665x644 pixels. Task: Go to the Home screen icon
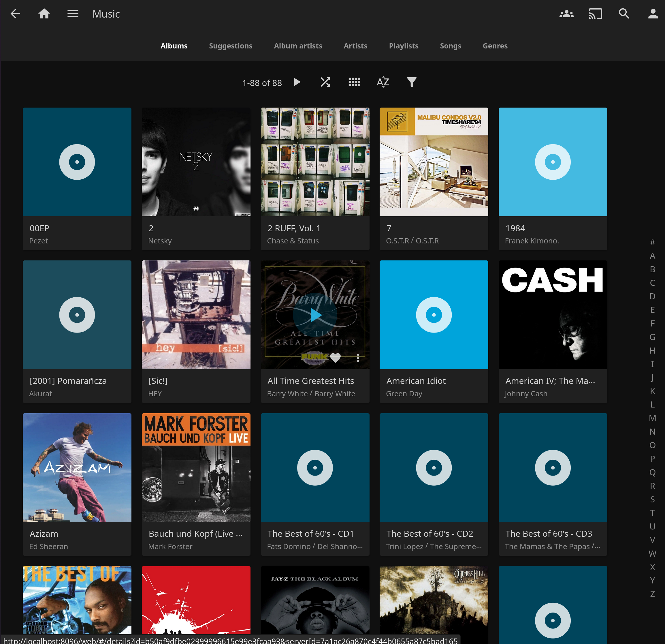pyautogui.click(x=44, y=14)
